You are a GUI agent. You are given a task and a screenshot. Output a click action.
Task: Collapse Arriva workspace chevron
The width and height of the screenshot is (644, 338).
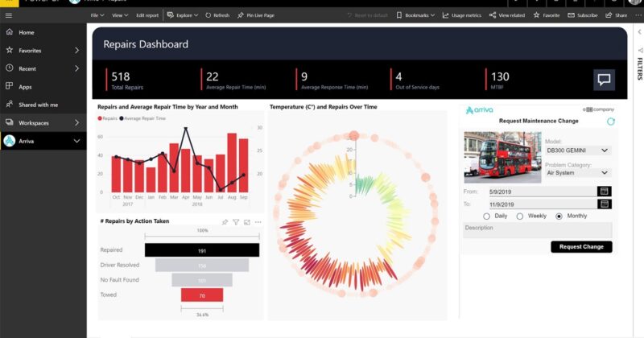click(x=76, y=141)
